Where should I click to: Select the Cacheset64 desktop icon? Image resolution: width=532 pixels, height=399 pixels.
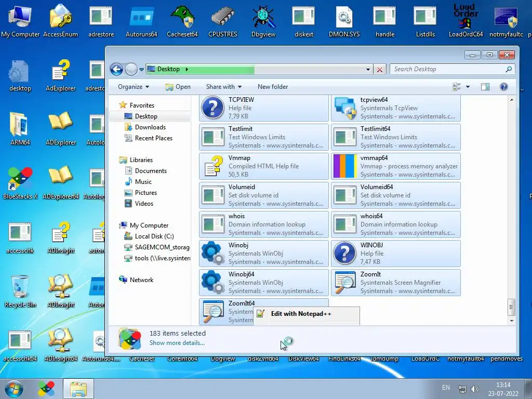click(x=182, y=20)
